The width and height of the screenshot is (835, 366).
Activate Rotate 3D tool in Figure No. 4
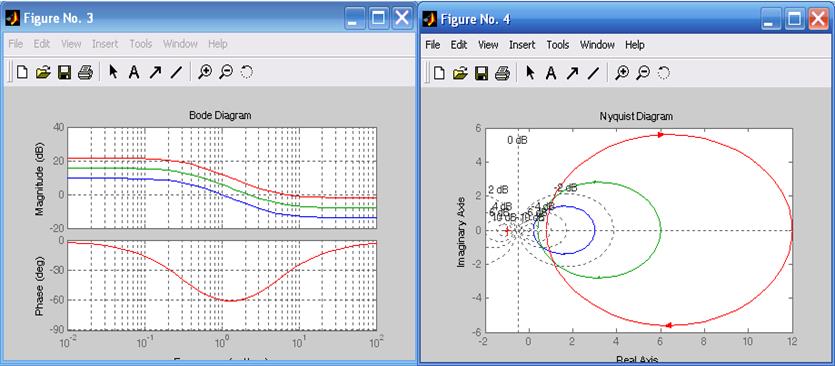(x=664, y=73)
